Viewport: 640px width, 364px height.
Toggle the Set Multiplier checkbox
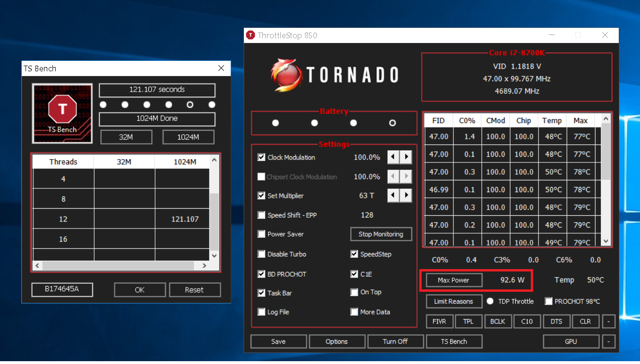coord(261,195)
